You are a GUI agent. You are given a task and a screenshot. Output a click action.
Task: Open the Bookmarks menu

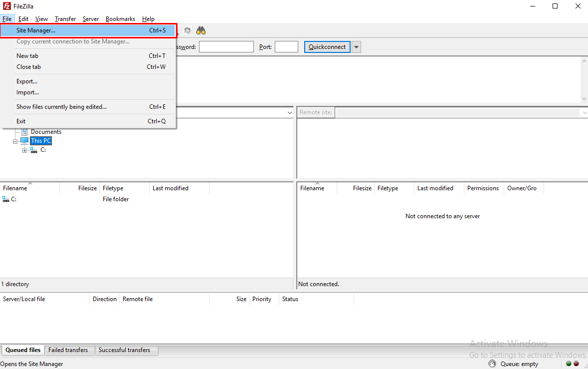coord(120,19)
